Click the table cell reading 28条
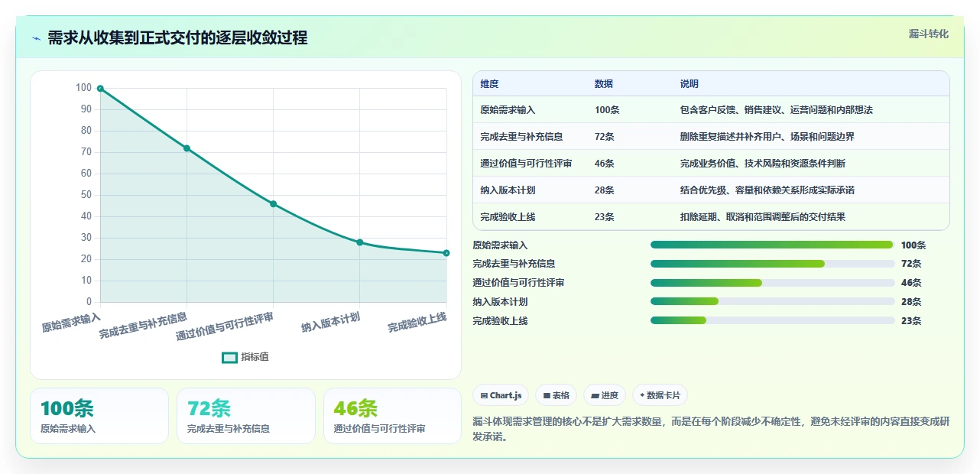 click(x=605, y=190)
